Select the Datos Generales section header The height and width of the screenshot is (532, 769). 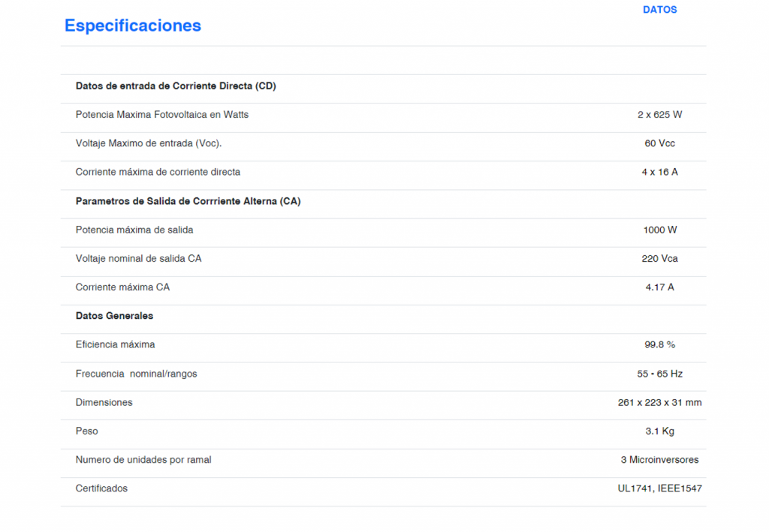[x=114, y=316]
